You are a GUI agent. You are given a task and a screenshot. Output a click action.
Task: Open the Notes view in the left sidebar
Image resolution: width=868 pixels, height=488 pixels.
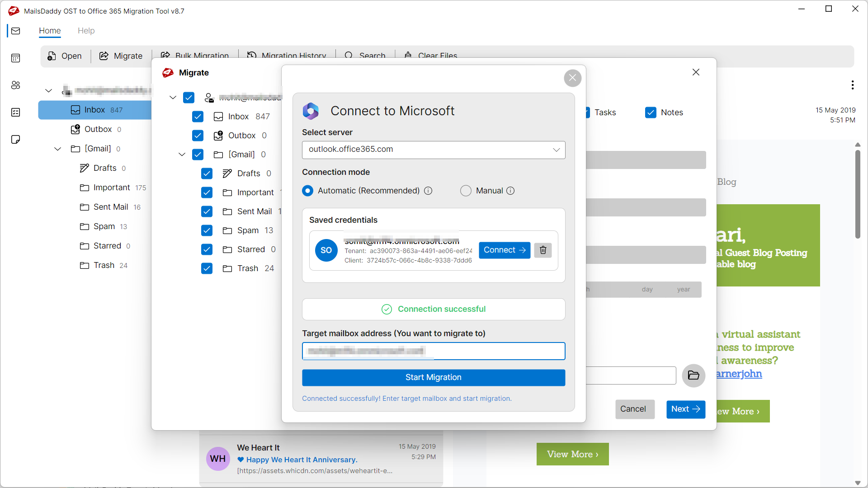click(x=16, y=139)
